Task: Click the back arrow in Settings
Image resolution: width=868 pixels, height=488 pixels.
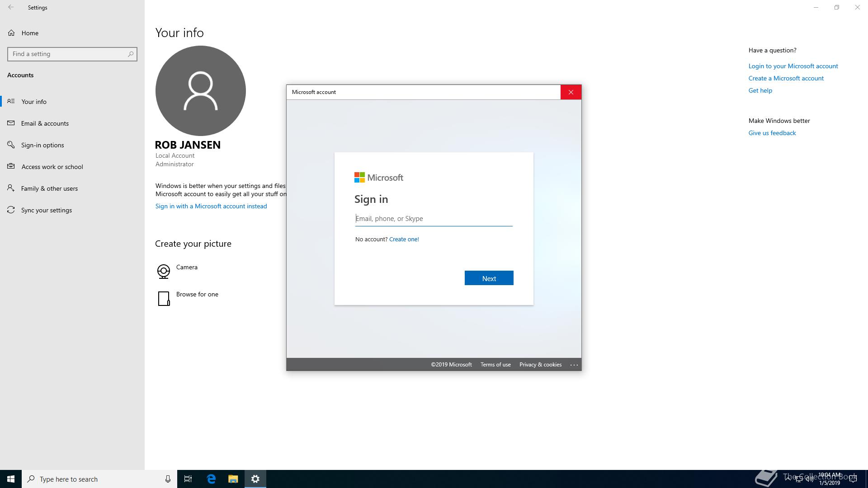Action: pos(11,7)
